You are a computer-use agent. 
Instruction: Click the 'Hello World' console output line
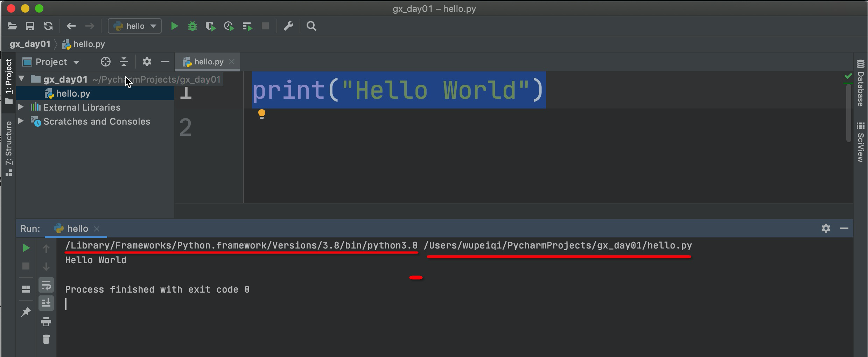coord(96,260)
